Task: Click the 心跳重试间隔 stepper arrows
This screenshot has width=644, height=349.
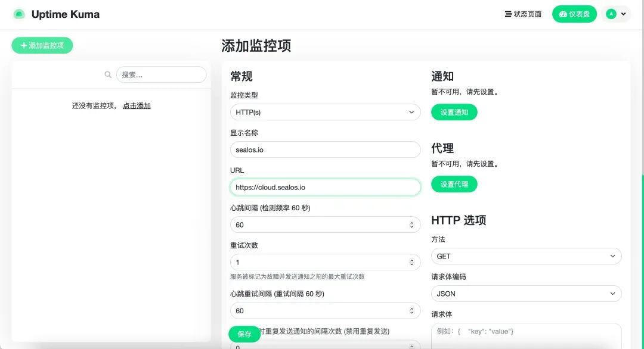Action: click(x=411, y=311)
